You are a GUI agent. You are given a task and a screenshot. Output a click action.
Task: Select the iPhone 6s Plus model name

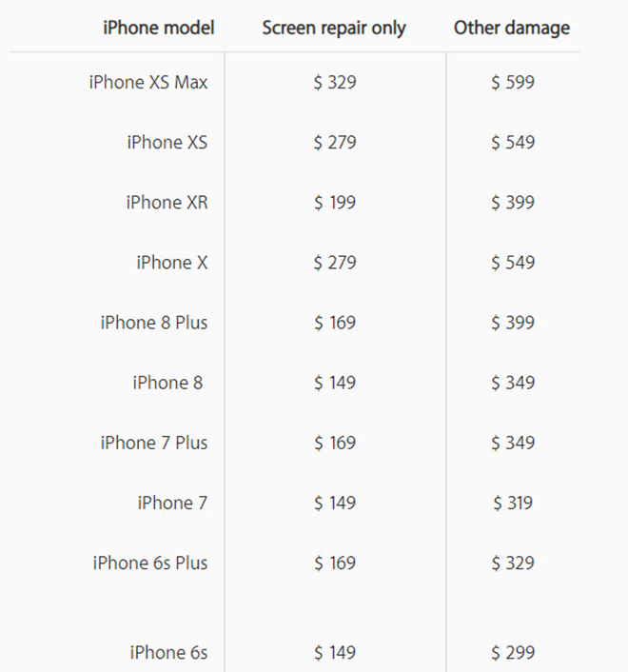pyautogui.click(x=150, y=563)
